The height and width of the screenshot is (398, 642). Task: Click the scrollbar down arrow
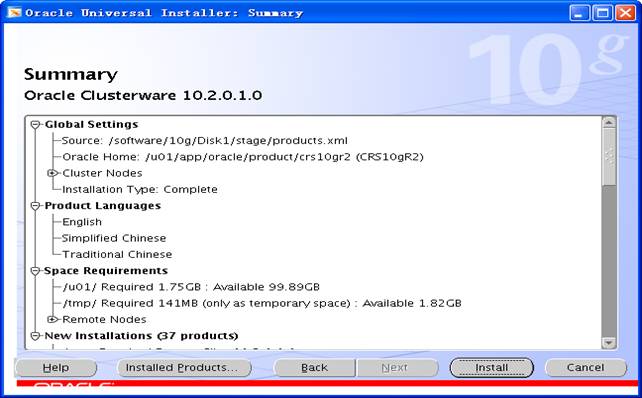pos(609,343)
